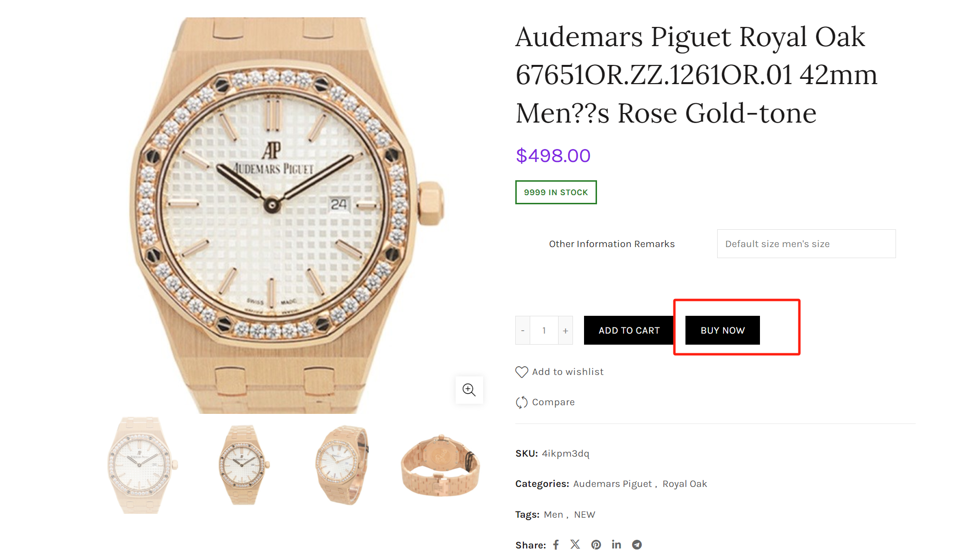
Task: Click the image zoom magnifier icon
Action: (469, 390)
